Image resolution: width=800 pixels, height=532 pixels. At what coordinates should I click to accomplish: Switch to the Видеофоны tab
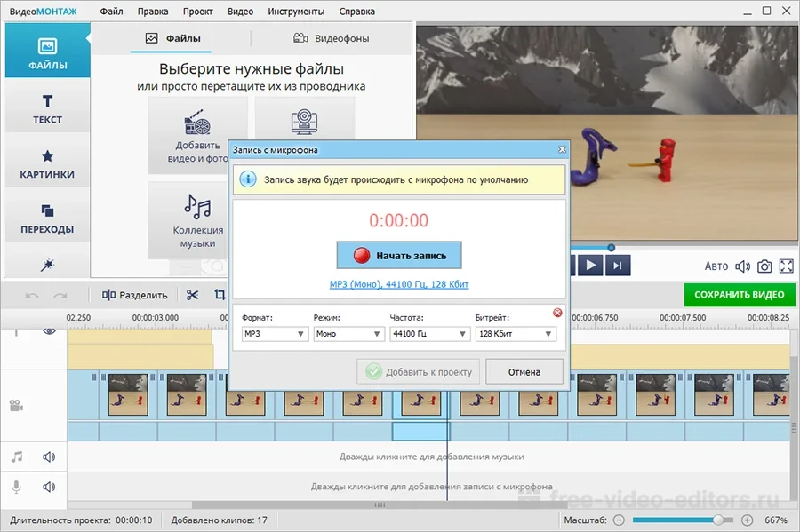(331, 38)
